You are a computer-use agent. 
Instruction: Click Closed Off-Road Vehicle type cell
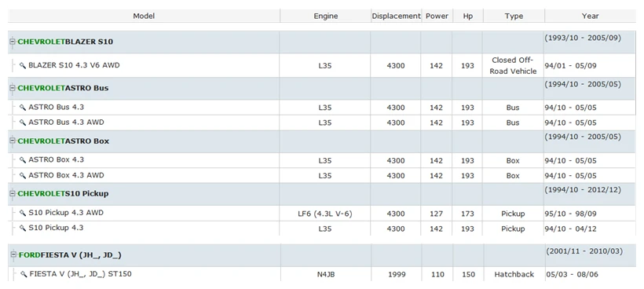[x=513, y=66]
